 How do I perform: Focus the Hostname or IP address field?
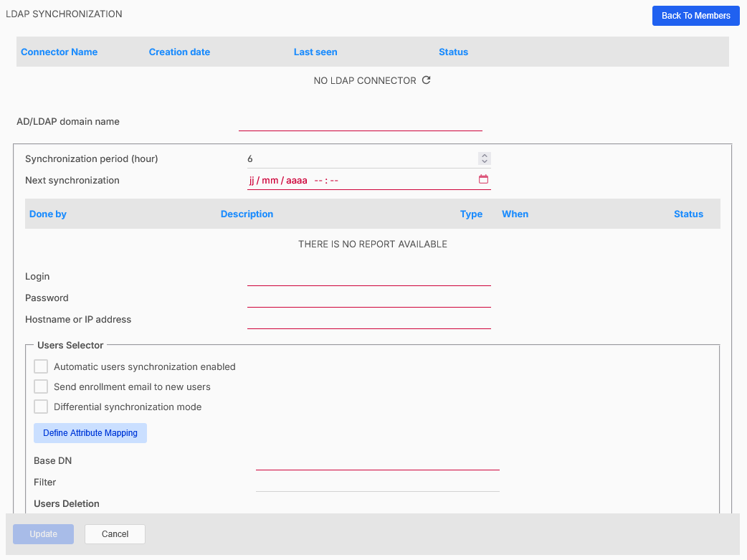click(368, 320)
